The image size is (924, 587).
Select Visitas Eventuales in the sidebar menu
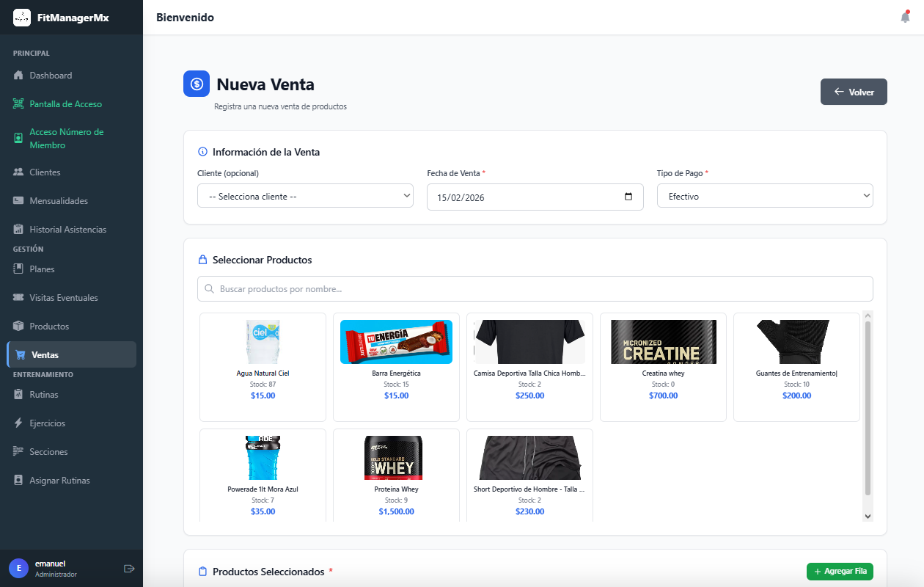click(71, 297)
